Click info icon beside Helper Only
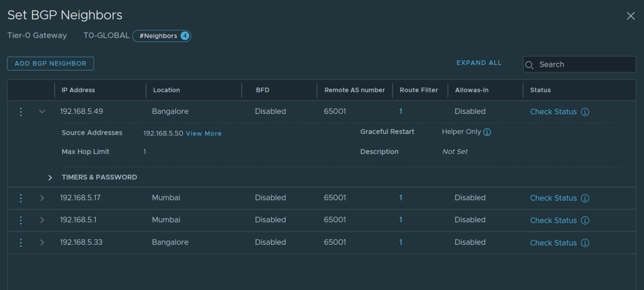644x290 pixels. click(x=487, y=132)
